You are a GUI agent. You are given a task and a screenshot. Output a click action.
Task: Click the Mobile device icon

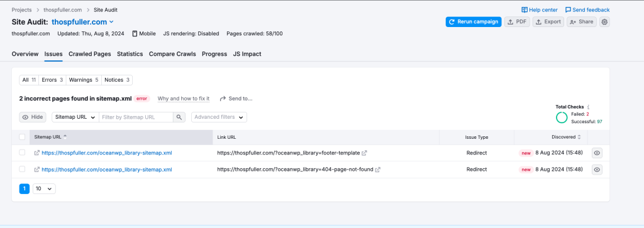135,34
